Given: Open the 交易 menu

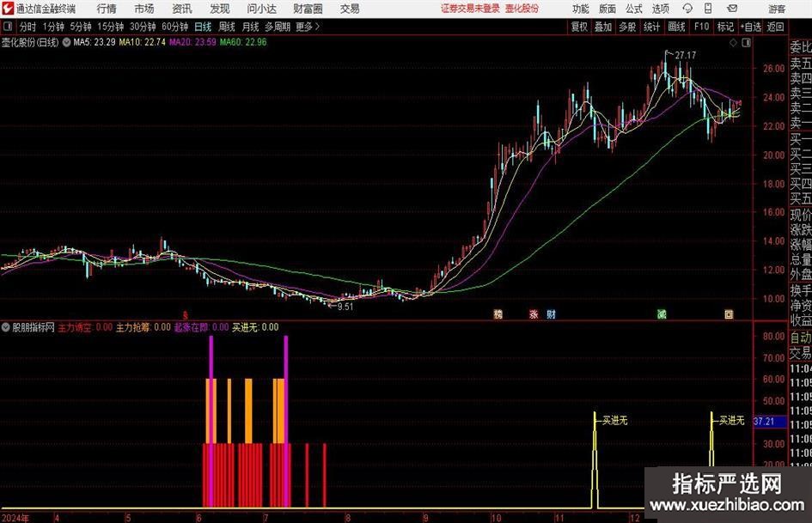Looking at the screenshot, I should point(350,9).
